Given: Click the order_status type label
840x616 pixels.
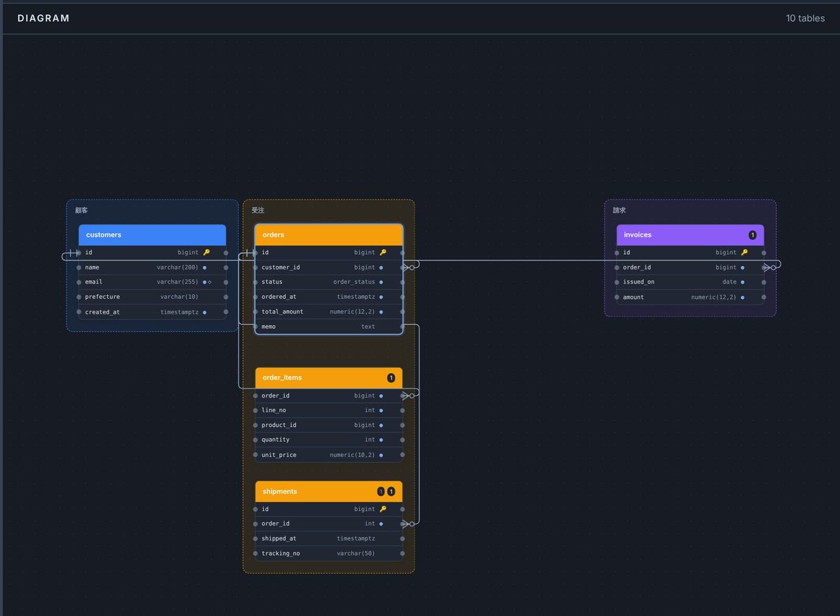Looking at the screenshot, I should 354,282.
